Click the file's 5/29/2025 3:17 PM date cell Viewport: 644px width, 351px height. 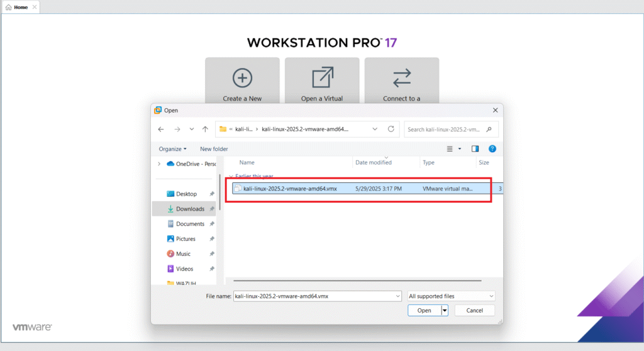tap(379, 189)
